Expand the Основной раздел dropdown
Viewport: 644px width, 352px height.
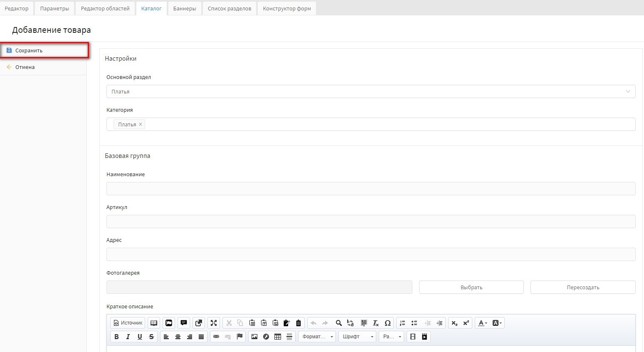[x=370, y=91]
